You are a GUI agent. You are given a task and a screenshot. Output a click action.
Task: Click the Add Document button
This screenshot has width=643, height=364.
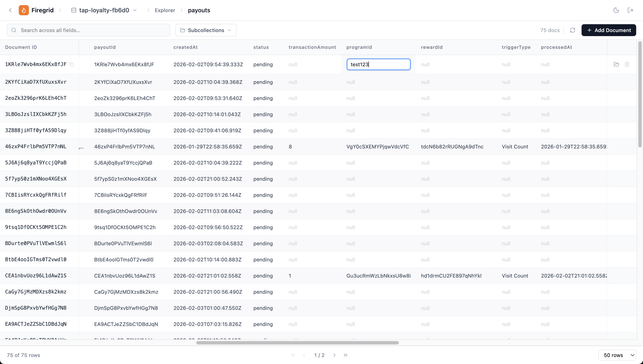(609, 30)
